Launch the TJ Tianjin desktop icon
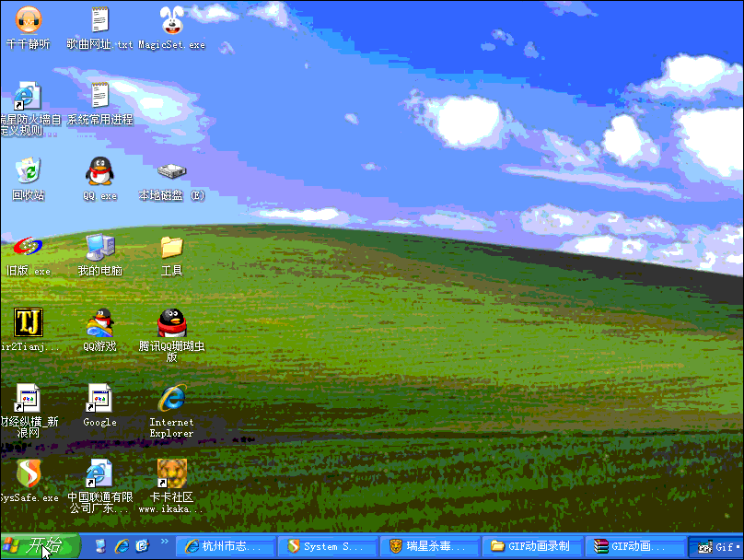744x560 pixels. tap(29, 321)
